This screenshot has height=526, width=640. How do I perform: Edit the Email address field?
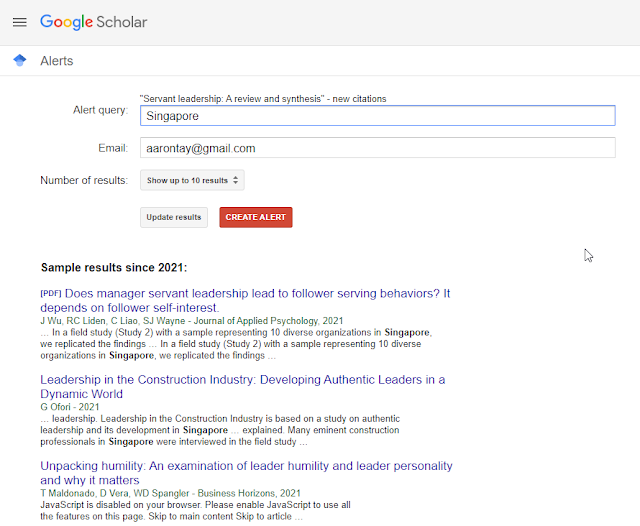pos(378,148)
